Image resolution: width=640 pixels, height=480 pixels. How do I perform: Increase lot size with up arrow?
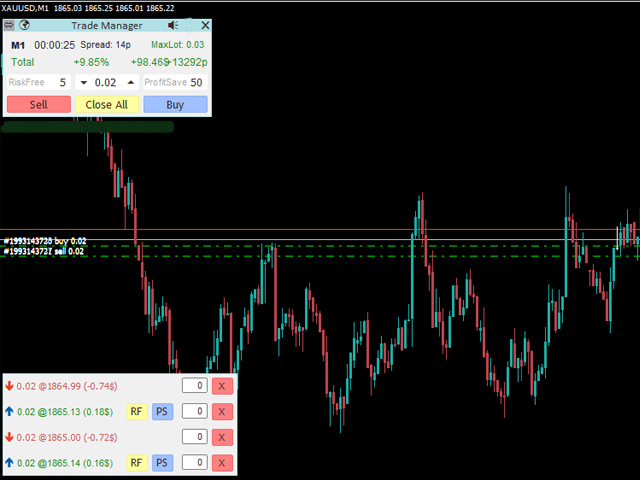[x=131, y=82]
